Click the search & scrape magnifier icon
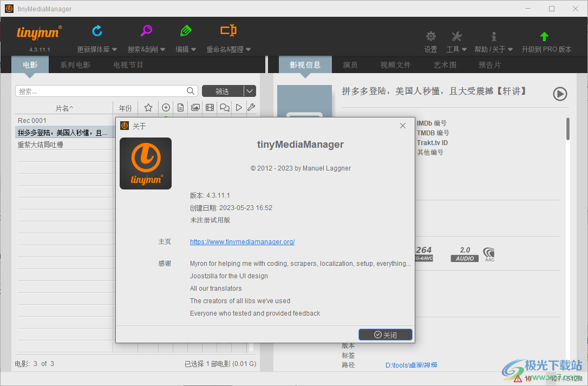The image size is (588, 386). tap(146, 30)
